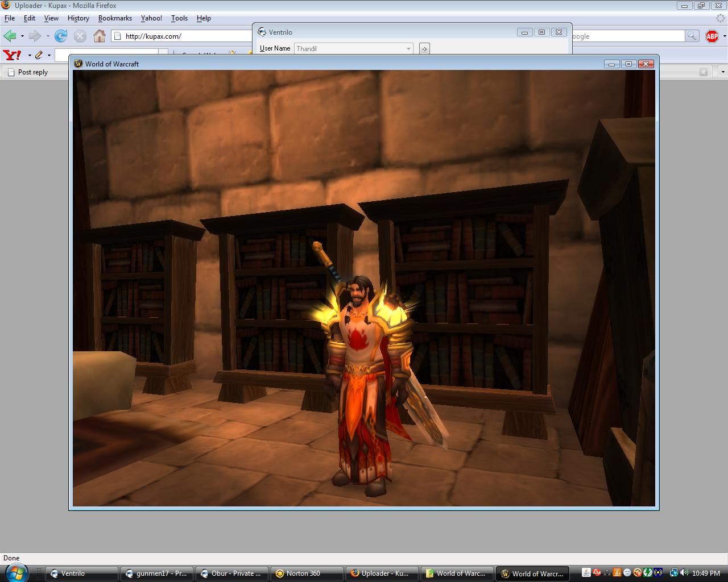
Task: Reload the page in Firefox
Action: 61,36
